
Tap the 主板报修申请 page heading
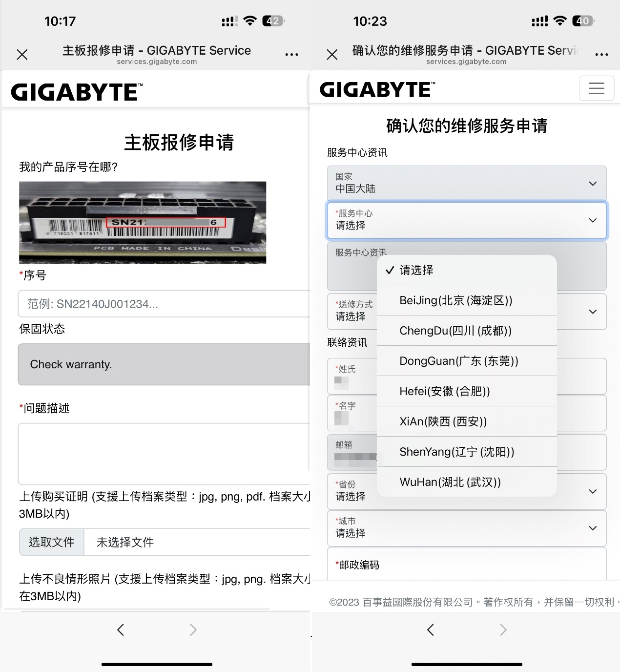(x=179, y=142)
